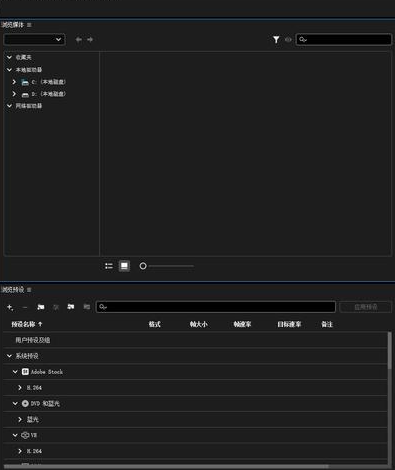Go forward with the right arrow in Media Browser
This screenshot has height=470, width=395.
90,40
